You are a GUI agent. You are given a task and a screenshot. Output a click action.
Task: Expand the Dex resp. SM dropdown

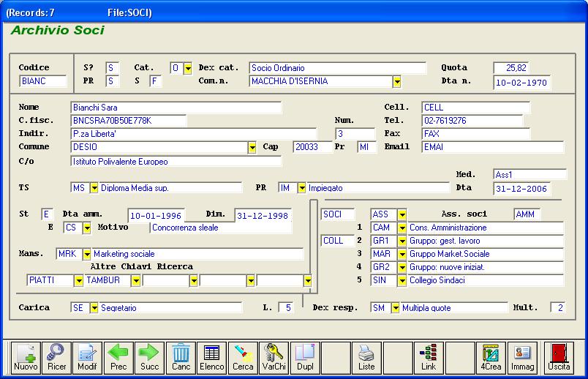395,308
